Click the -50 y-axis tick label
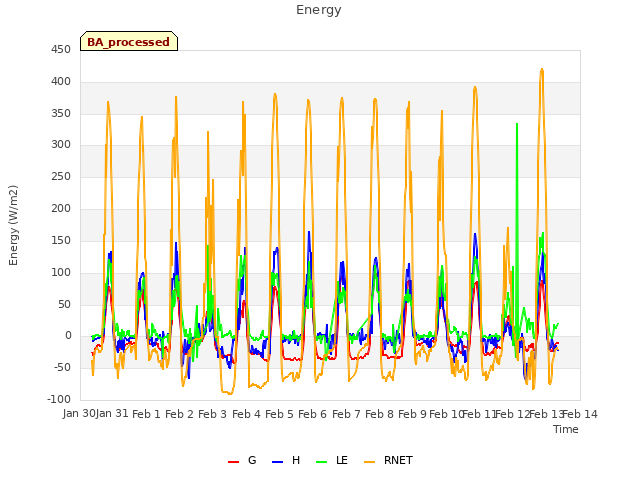The image size is (640, 480). click(x=62, y=368)
